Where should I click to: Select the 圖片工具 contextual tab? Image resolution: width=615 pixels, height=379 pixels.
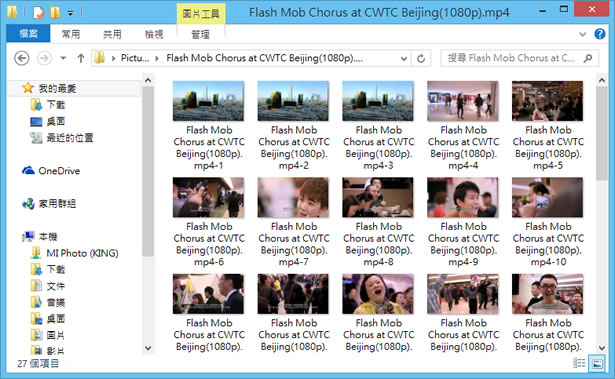pos(201,14)
